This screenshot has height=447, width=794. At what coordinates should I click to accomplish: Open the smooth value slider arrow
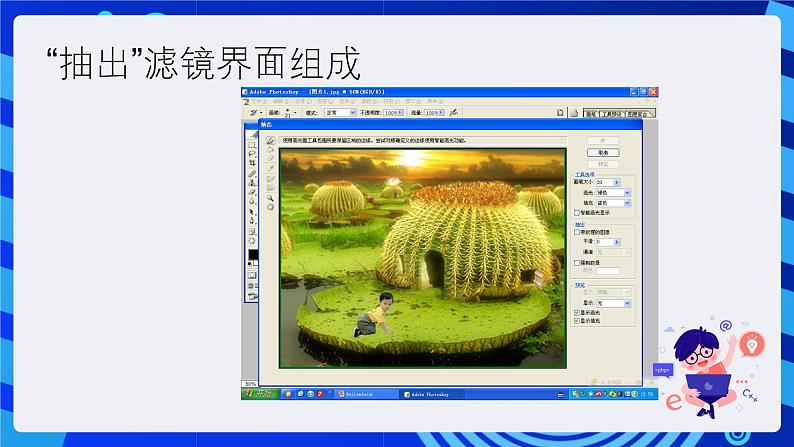[x=617, y=242]
